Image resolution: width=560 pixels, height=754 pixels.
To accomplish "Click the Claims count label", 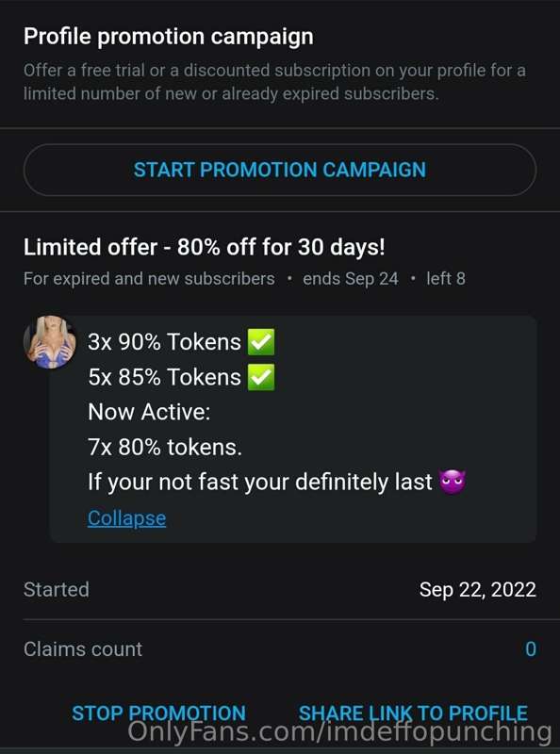I will coord(83,649).
